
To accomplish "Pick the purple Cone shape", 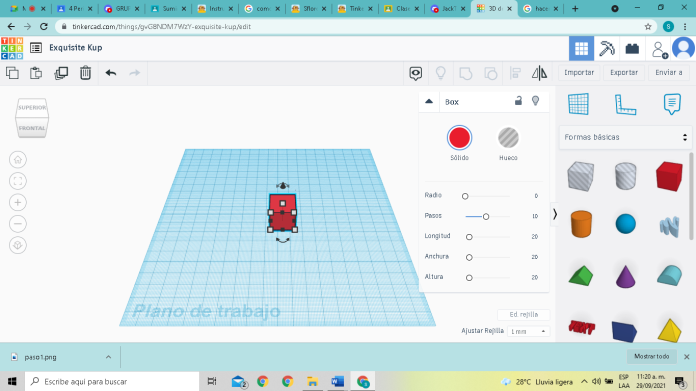I will pos(625,276).
